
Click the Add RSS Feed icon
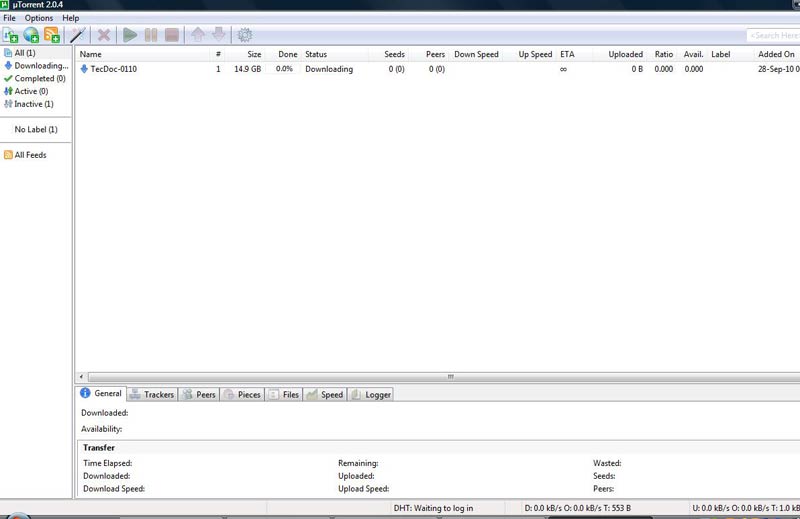[52, 35]
